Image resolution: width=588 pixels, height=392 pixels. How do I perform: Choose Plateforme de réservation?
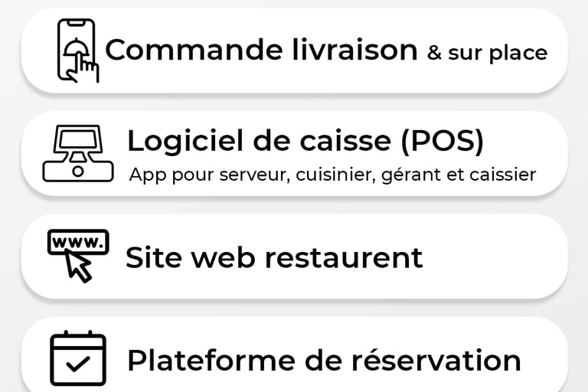pos(294,356)
